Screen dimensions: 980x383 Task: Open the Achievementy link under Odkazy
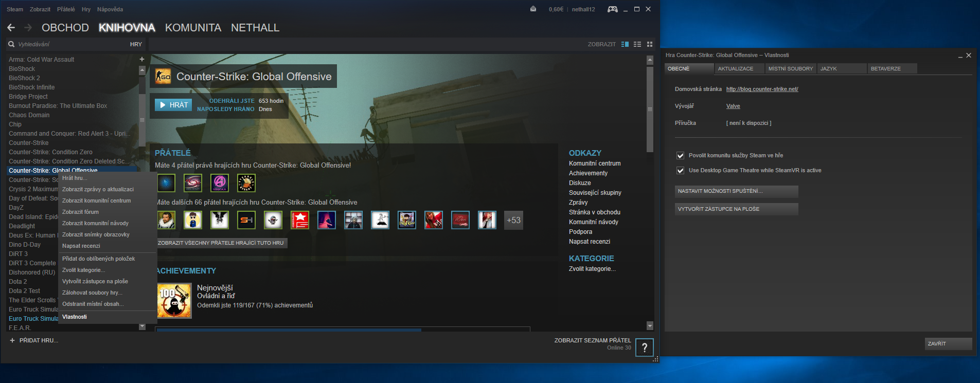pos(588,173)
